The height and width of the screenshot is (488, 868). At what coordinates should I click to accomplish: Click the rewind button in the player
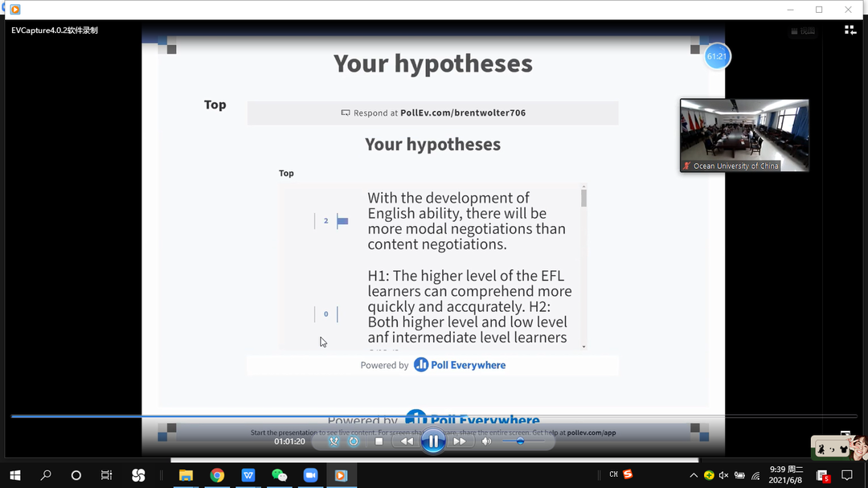pos(407,441)
